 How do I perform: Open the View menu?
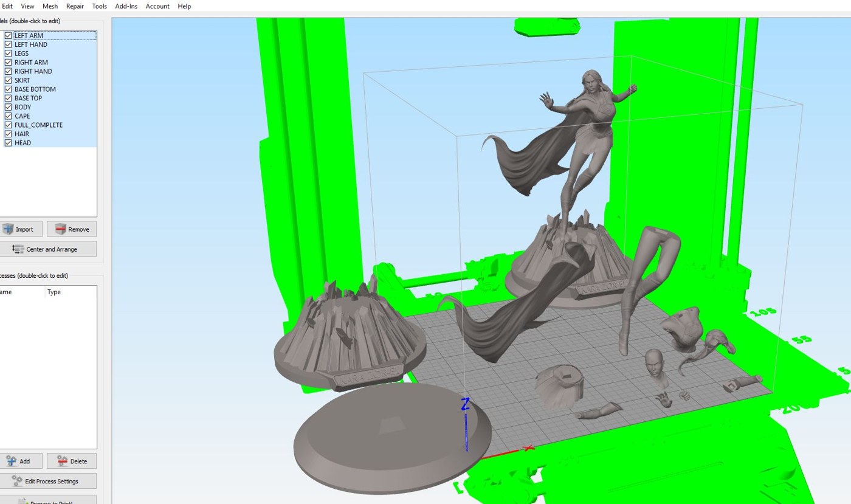[x=27, y=6]
